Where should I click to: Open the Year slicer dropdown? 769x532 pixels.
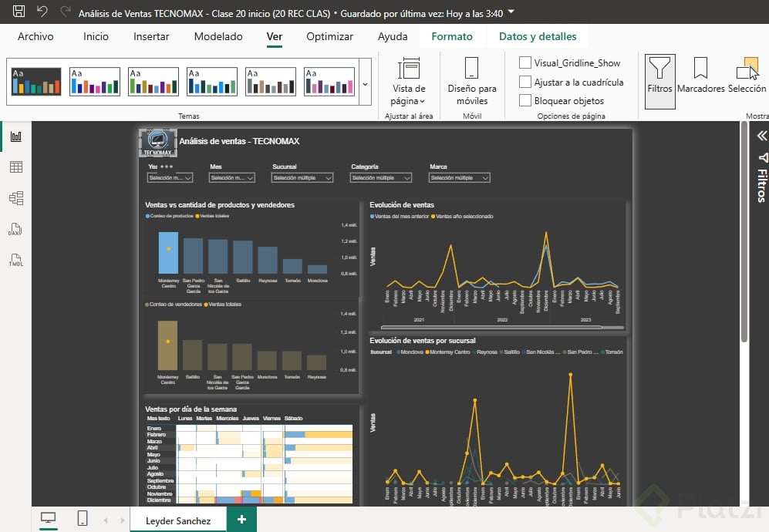tap(170, 177)
